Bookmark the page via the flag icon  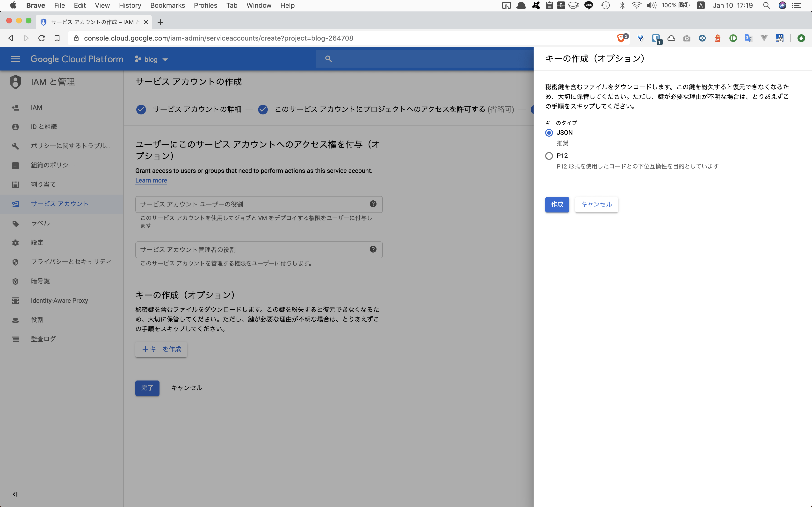pos(57,38)
